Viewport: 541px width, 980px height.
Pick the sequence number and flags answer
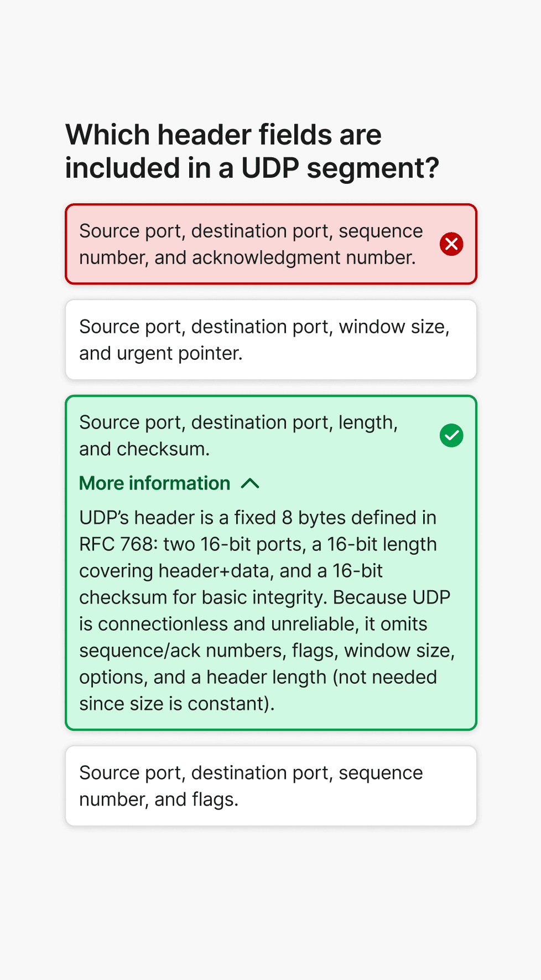click(x=271, y=786)
